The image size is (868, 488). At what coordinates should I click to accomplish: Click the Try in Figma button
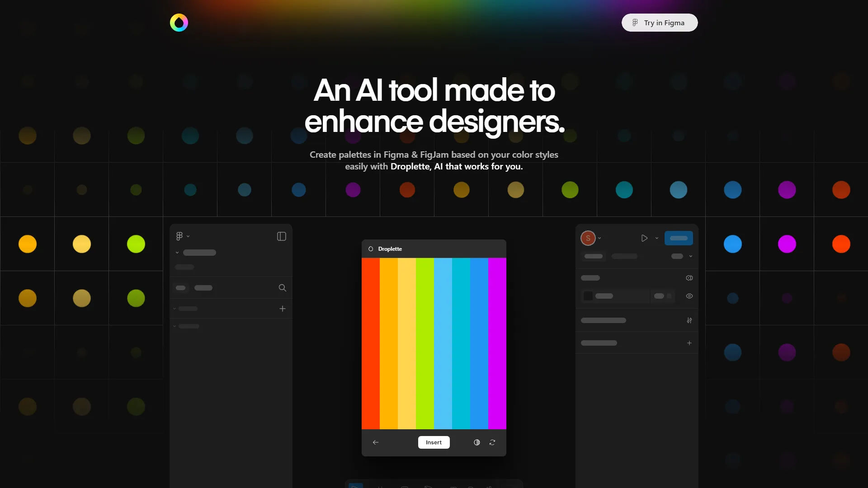[659, 23]
